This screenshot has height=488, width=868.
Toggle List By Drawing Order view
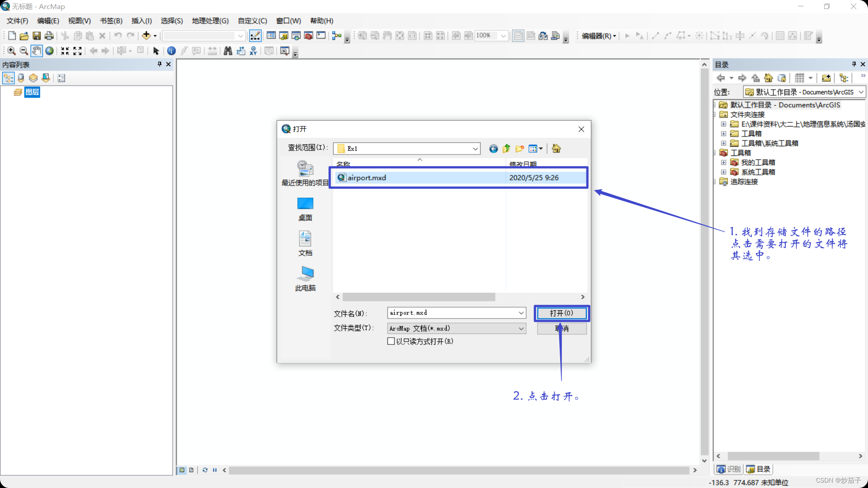point(9,78)
